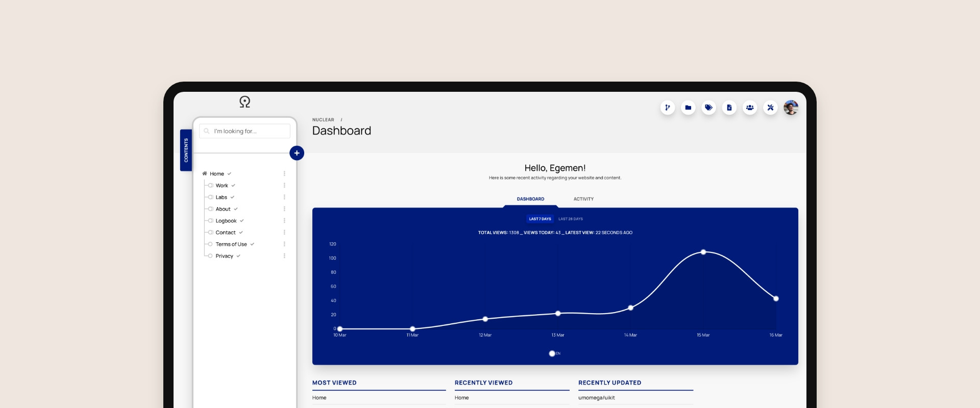980x408 pixels.
Task: Select the Last 28 Days range
Action: 570,219
